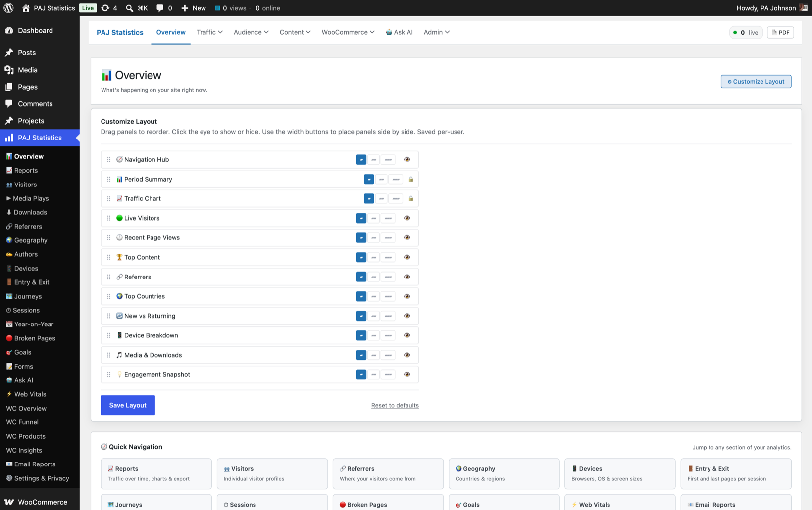Screen dimensions: 812x510
Task: Click the Save Layout button
Action: point(128,405)
